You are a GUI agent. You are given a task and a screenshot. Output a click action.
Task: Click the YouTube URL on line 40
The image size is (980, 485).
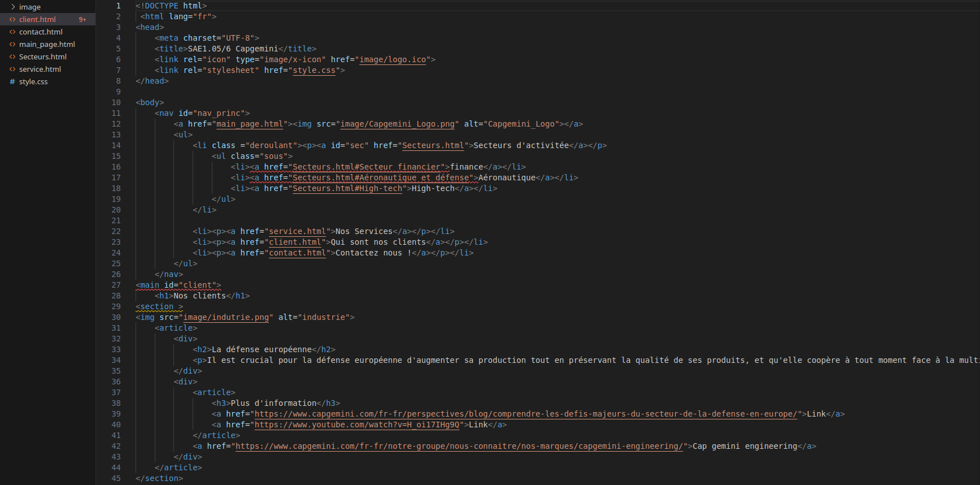point(357,425)
